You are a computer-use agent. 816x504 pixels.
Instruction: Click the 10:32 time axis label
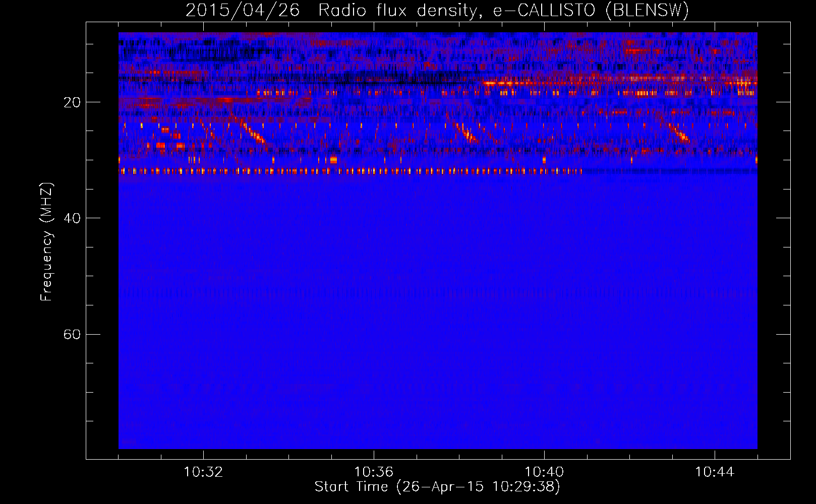pyautogui.click(x=203, y=472)
